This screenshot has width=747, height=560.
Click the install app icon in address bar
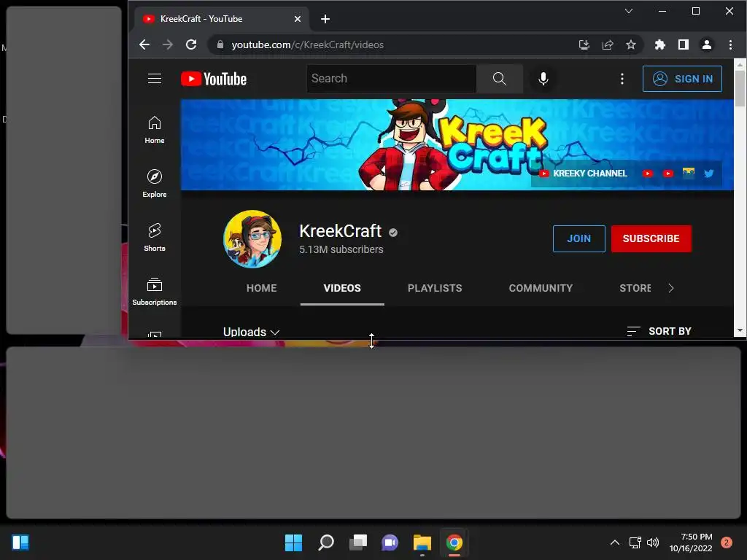(x=584, y=44)
